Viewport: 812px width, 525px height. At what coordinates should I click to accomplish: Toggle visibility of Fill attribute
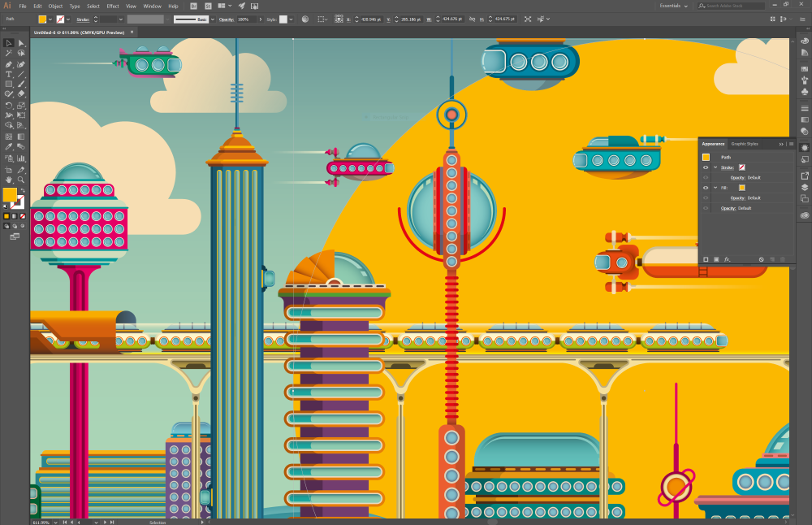click(x=706, y=188)
